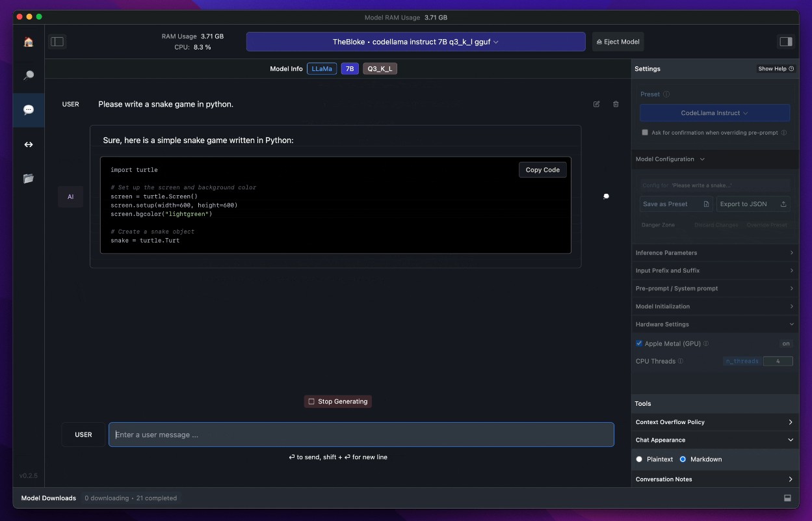The height and width of the screenshot is (521, 812).
Task: Enable confirmation when overriding pre-prompt checkbox
Action: [645, 133]
